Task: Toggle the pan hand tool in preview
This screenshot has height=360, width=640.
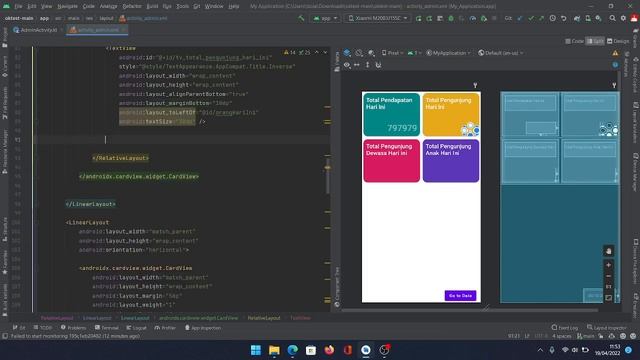Action: [609, 251]
